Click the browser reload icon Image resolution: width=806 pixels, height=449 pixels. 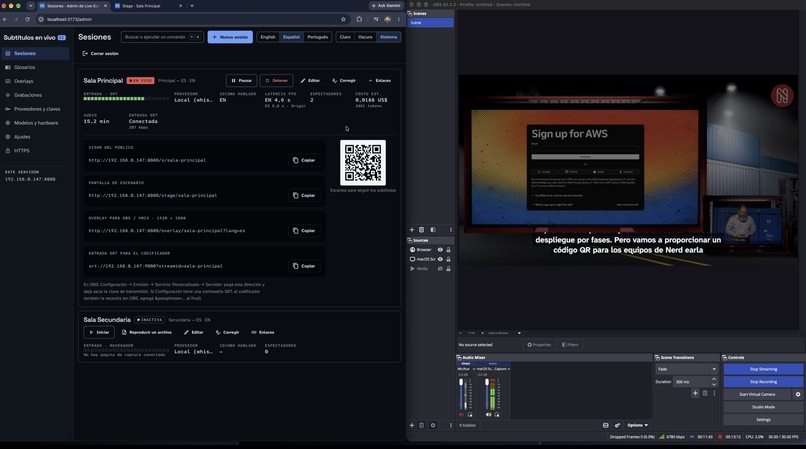27,19
